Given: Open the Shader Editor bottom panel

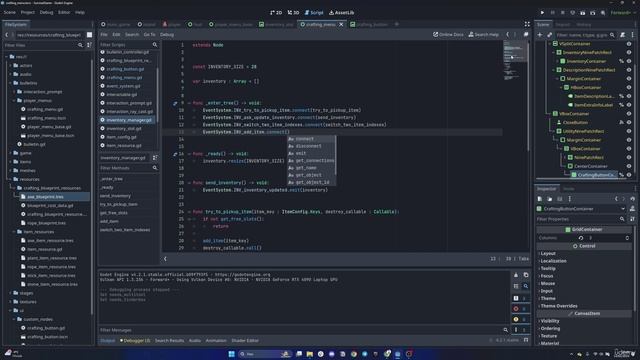Looking at the screenshot, I should pos(245,340).
